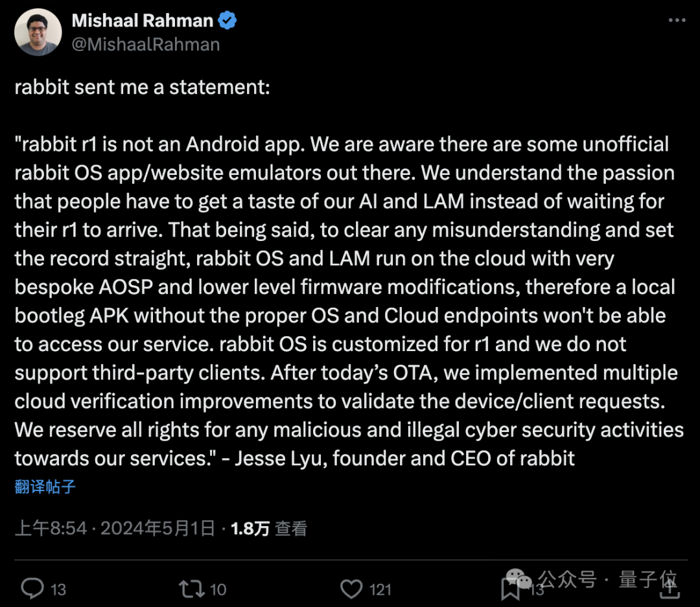Click the blue verified badge
The width and height of the screenshot is (700, 607).
tap(227, 21)
